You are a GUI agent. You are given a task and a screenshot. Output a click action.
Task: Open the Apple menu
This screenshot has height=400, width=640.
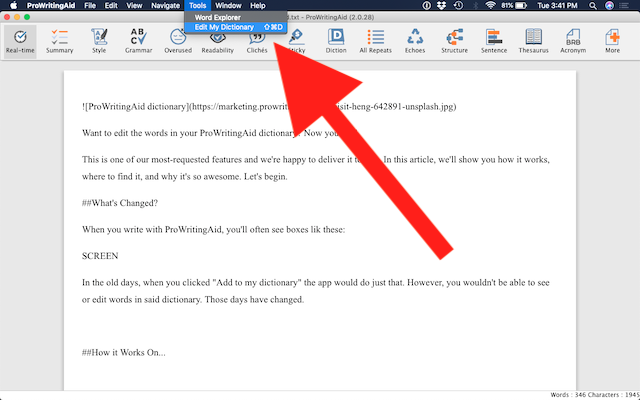[x=13, y=5]
